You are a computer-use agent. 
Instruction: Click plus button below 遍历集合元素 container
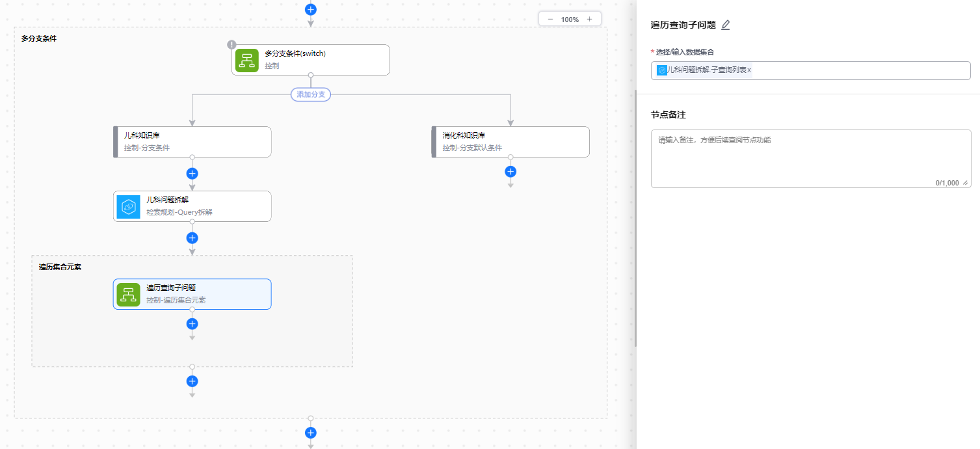192,381
